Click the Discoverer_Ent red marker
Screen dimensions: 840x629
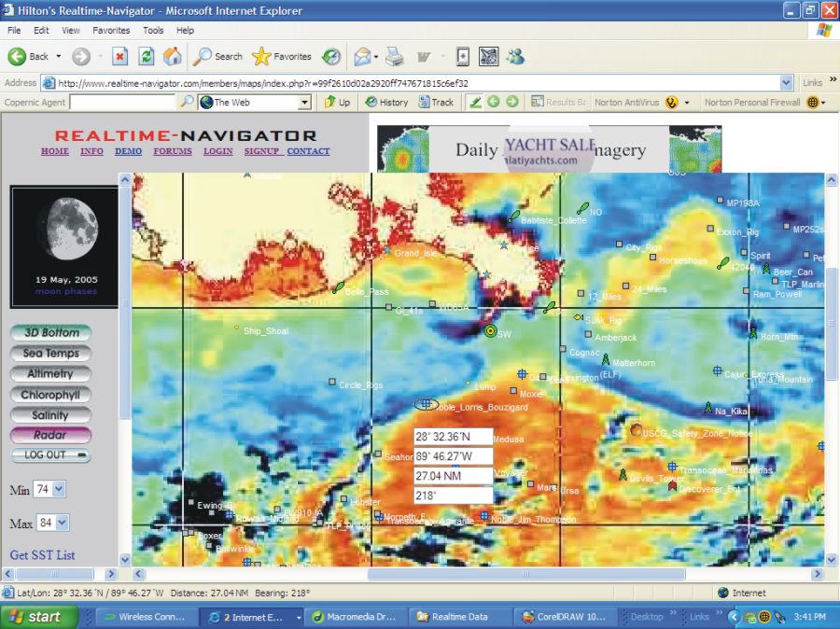(x=672, y=486)
